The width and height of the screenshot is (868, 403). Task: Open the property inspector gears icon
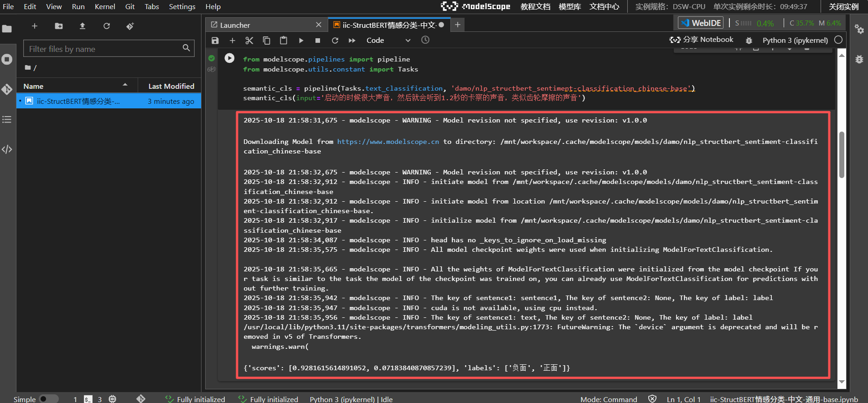(x=859, y=29)
